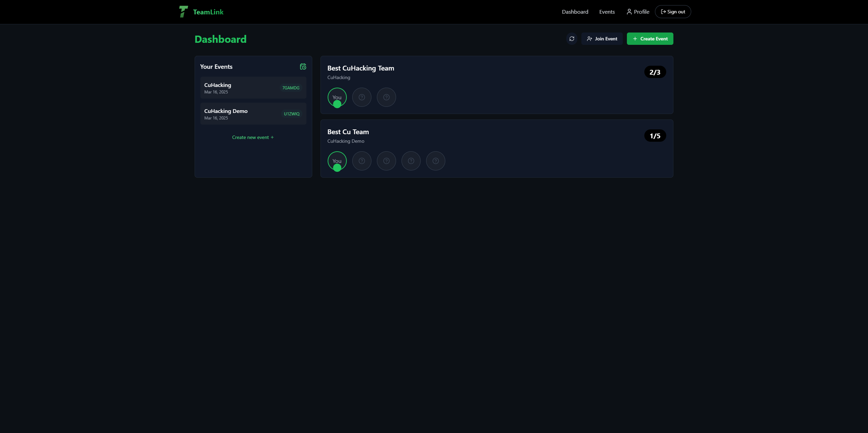The width and height of the screenshot is (868, 433).
Task: Go to the Events nav item
Action: pyautogui.click(x=607, y=12)
